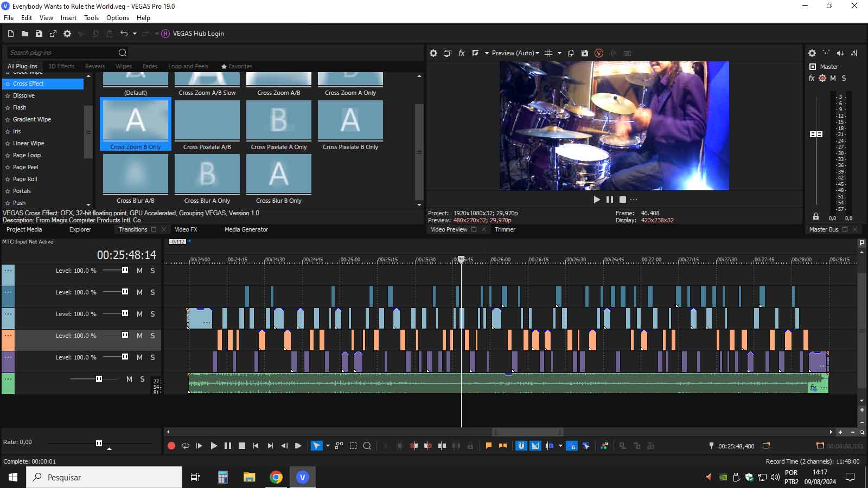
Task: Create a new project with New icon
Action: pyautogui.click(x=10, y=34)
